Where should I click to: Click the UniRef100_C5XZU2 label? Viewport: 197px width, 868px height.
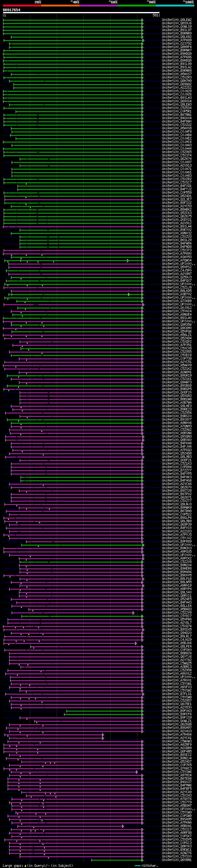point(177,125)
